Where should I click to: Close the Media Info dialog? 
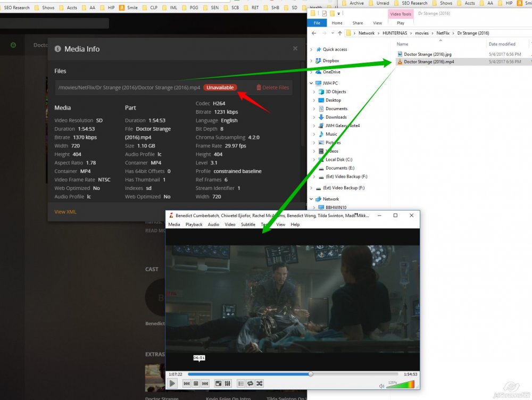click(x=295, y=48)
